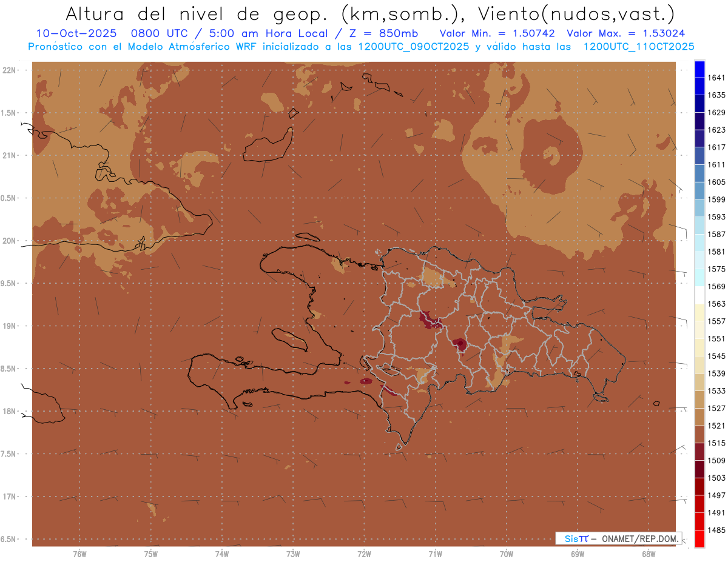
Task: Pick the pale cyan swatch between 1575 and 1569
Action: pyautogui.click(x=699, y=278)
